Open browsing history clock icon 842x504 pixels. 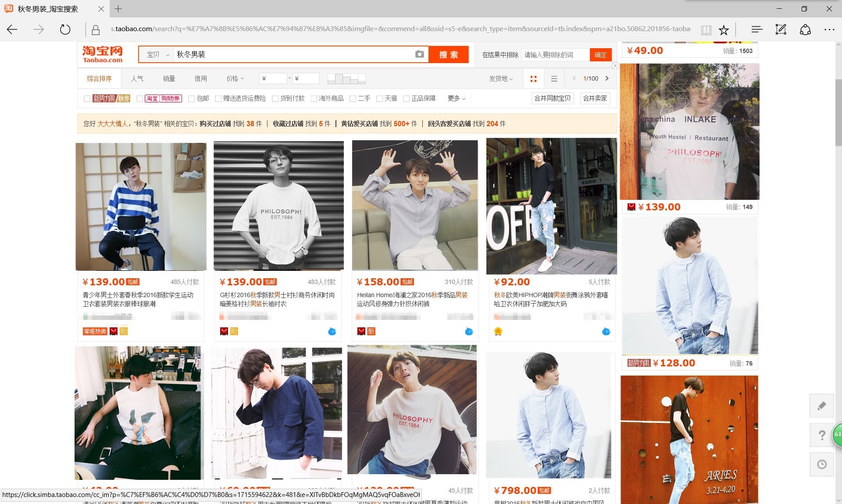click(x=821, y=464)
